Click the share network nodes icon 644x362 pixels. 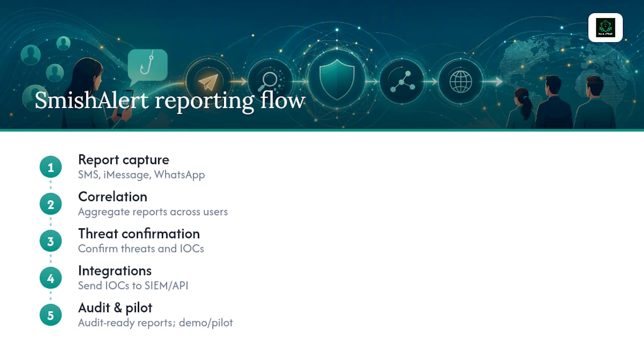pyautogui.click(x=401, y=81)
